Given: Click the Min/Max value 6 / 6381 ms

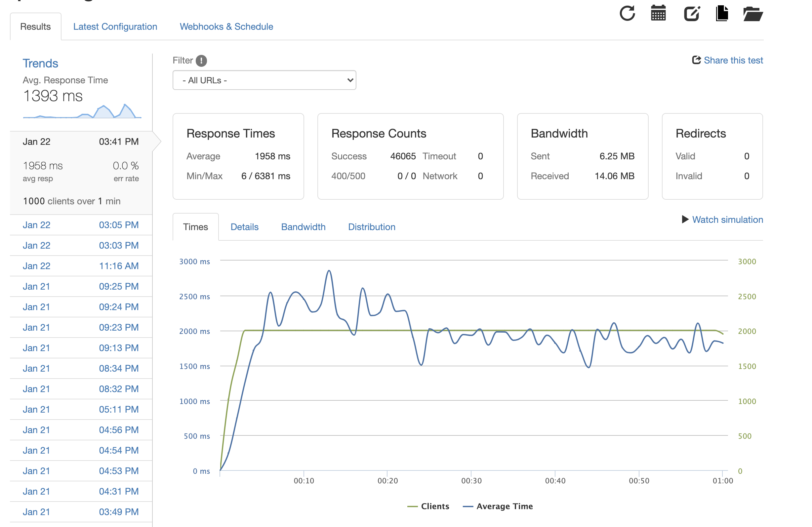Looking at the screenshot, I should click(266, 176).
